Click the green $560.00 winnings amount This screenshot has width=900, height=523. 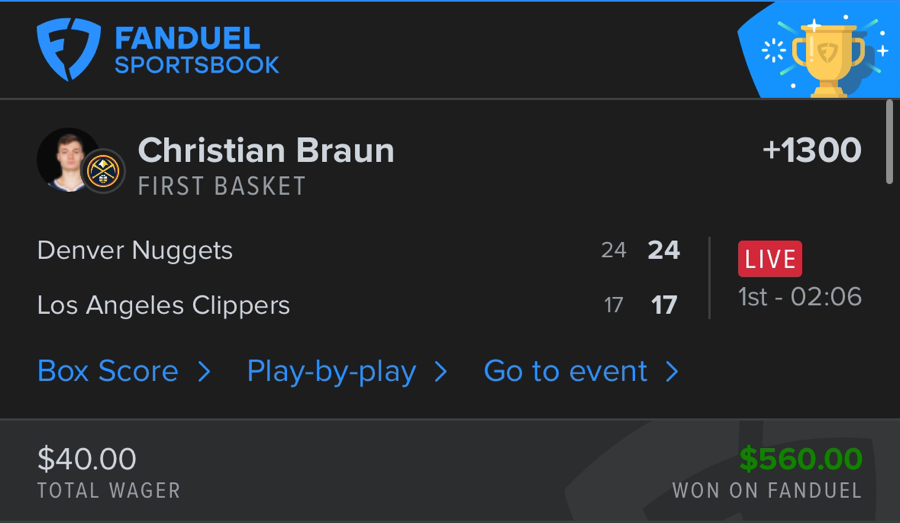pos(800,459)
